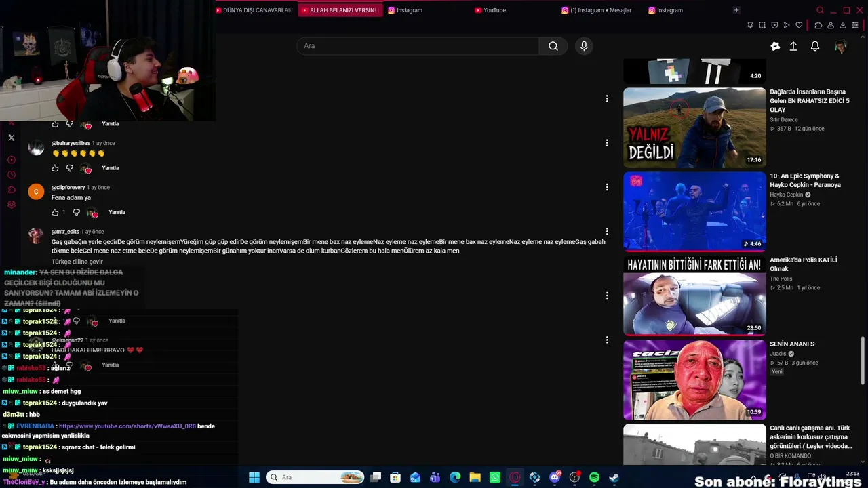Reply to 'Fena adam ya' with Yanıtla

[117, 212]
